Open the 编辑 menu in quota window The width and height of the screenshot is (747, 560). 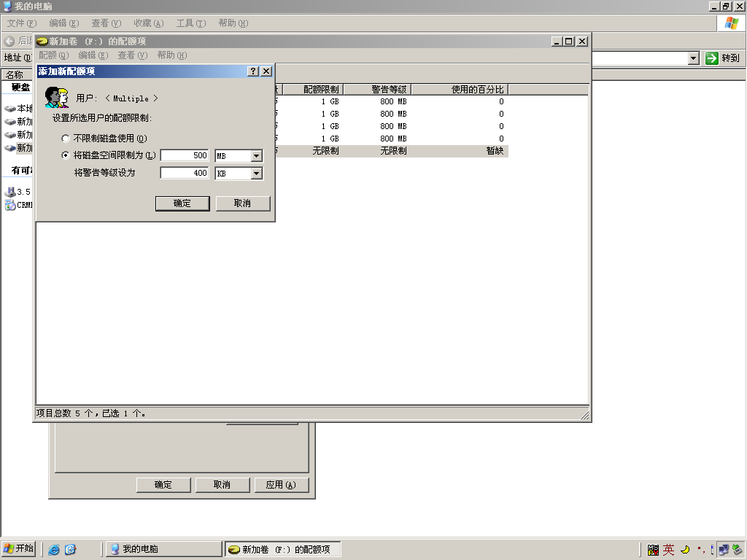(93, 55)
